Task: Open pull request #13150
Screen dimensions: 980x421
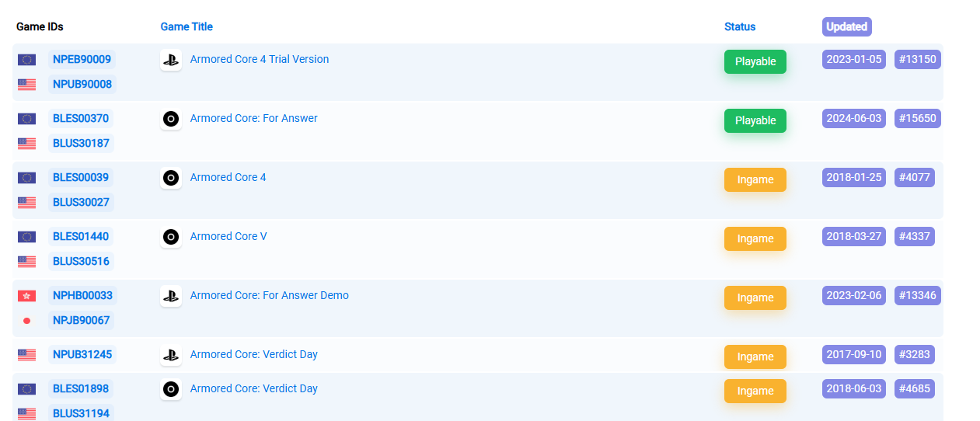Action: point(918,59)
